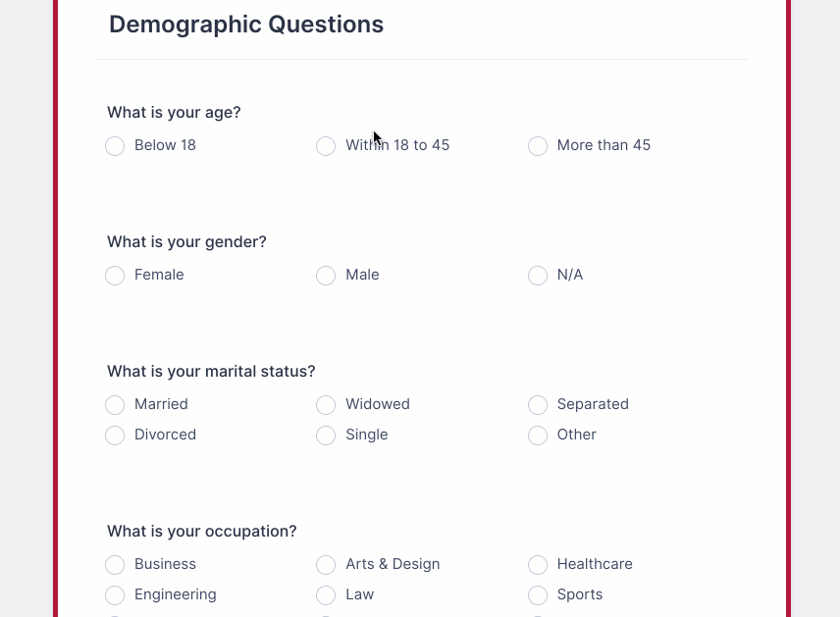Choose Male gender radio button

coord(326,276)
